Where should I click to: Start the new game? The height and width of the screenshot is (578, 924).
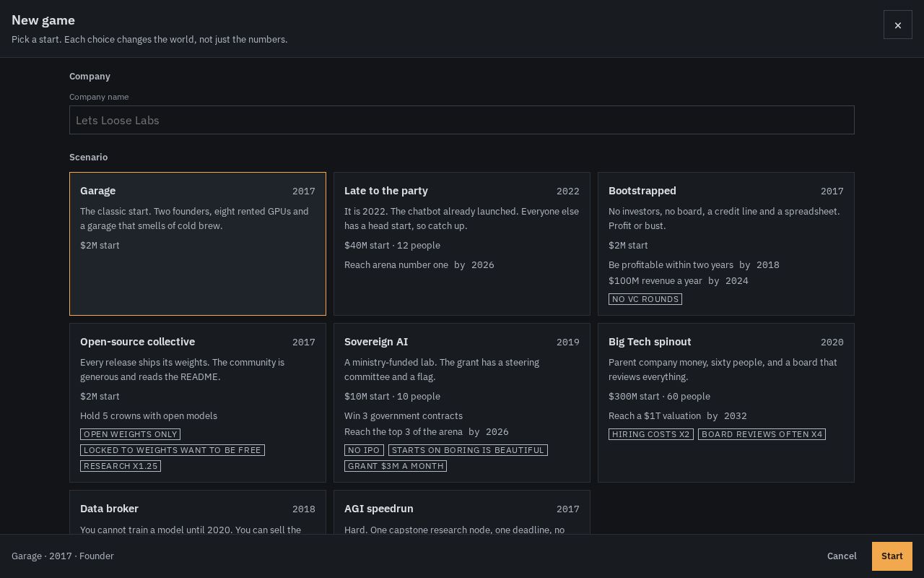(x=892, y=556)
